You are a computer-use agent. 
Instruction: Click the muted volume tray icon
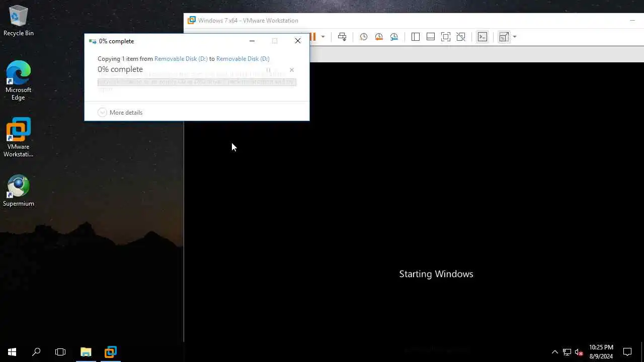click(x=579, y=352)
